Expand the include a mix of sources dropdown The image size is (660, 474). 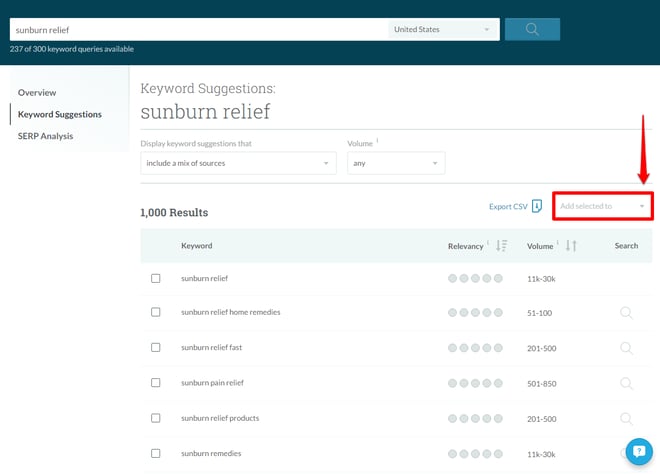pyautogui.click(x=238, y=163)
